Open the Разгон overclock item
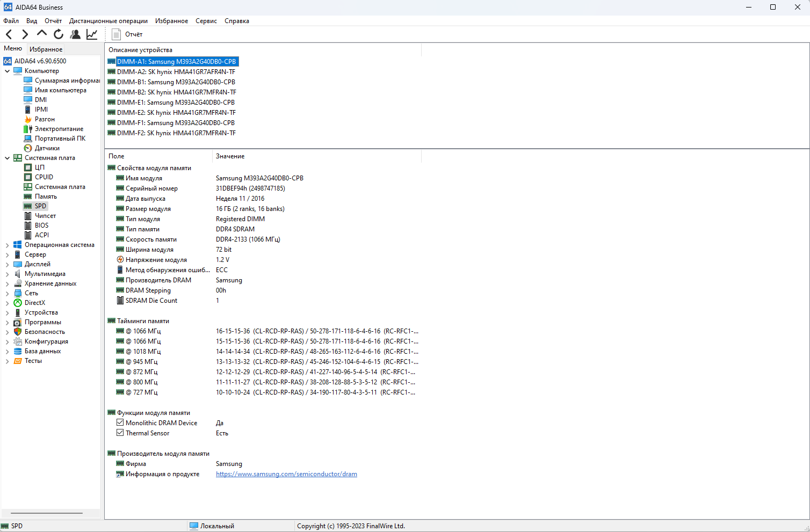The image size is (810, 532). tap(39, 119)
